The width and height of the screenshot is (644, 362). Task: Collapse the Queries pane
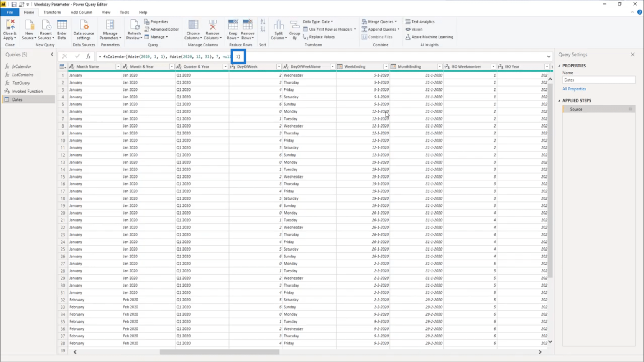pos(52,54)
